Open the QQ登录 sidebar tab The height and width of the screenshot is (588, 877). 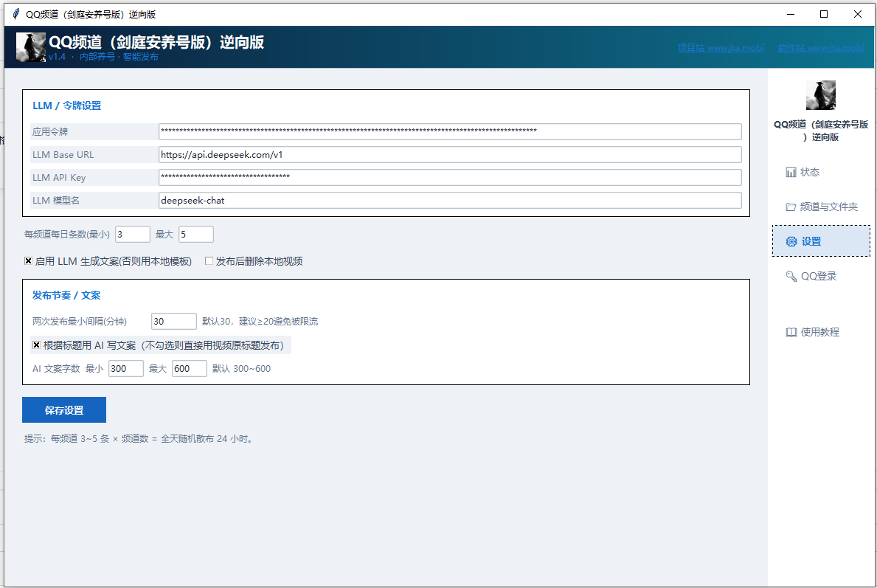pyautogui.click(x=821, y=276)
